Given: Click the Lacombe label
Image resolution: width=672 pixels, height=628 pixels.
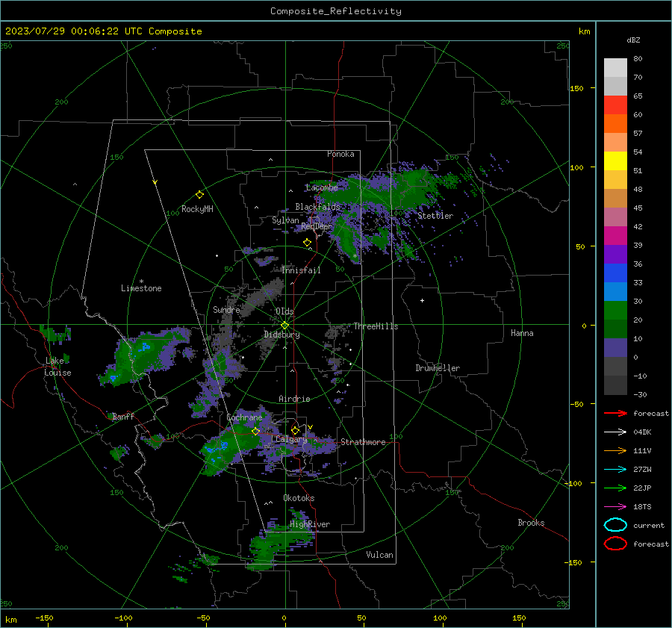Looking at the screenshot, I should 322,187.
